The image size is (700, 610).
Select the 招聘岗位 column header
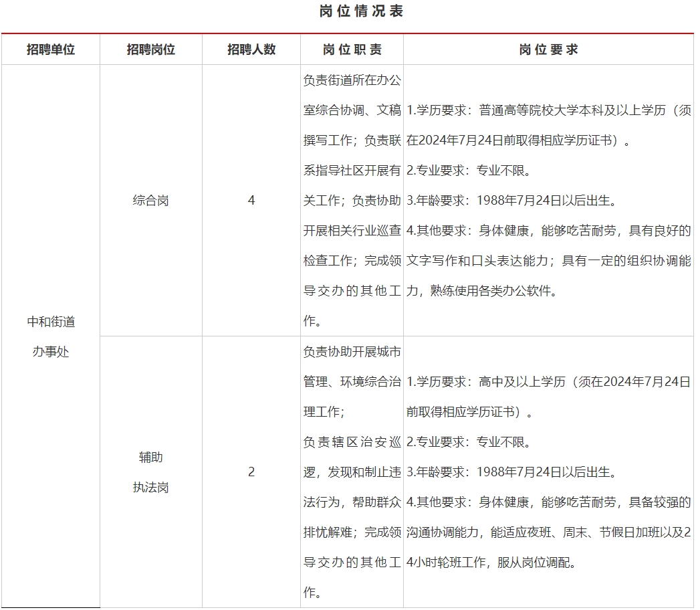pyautogui.click(x=151, y=49)
